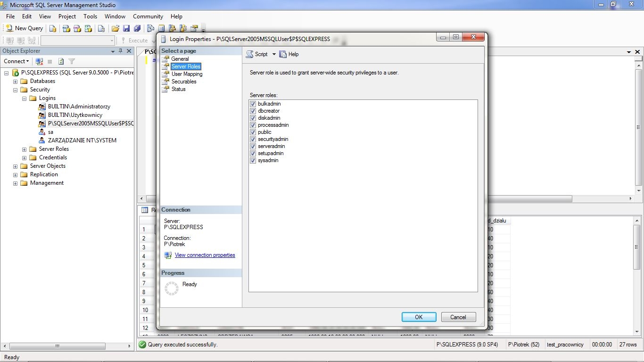The height and width of the screenshot is (362, 644).
Task: Click the Registered Servers toolbar icon
Action: (x=150, y=28)
